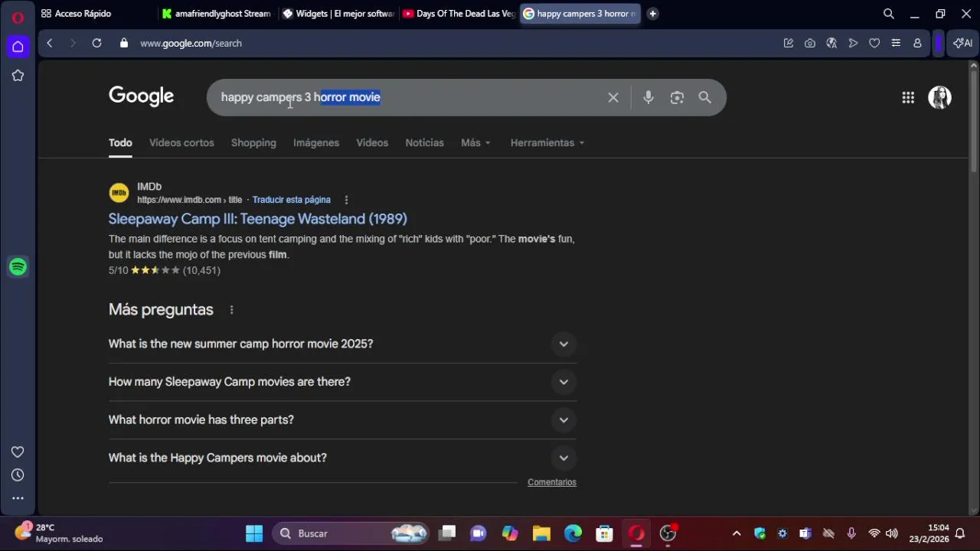The image size is (980, 551).
Task: Search by image with Google Lens
Action: click(677, 97)
